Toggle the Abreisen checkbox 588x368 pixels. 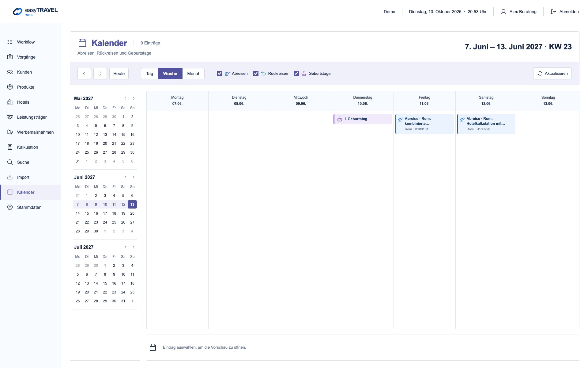(220, 74)
